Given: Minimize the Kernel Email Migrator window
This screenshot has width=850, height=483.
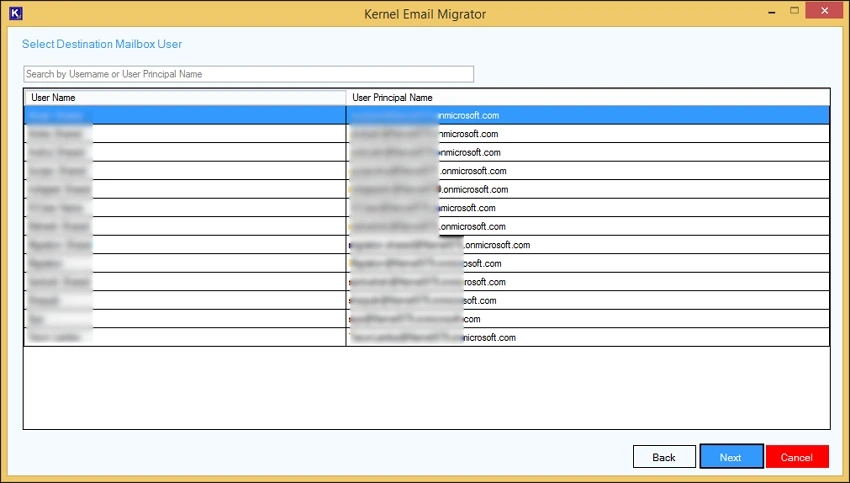Looking at the screenshot, I should point(771,12).
